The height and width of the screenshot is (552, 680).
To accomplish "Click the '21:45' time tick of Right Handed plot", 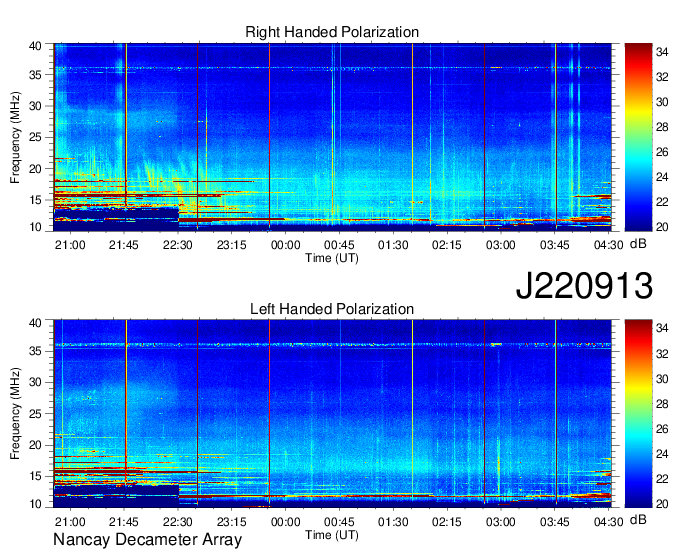I will pyautogui.click(x=124, y=245).
